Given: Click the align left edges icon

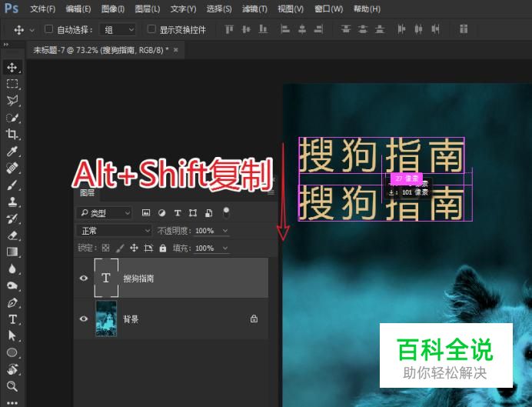Looking at the screenshot, I should click(285, 29).
